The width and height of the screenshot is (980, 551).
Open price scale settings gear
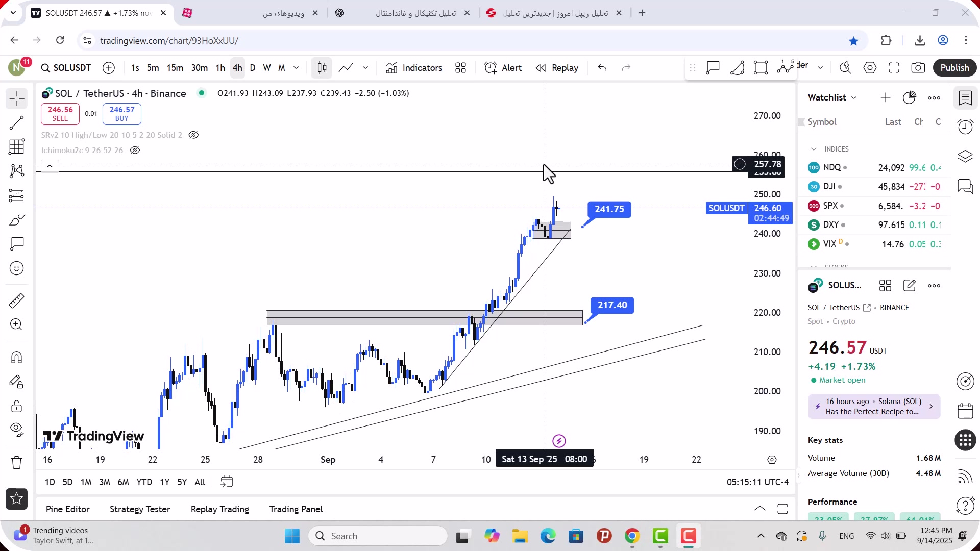coord(772,460)
